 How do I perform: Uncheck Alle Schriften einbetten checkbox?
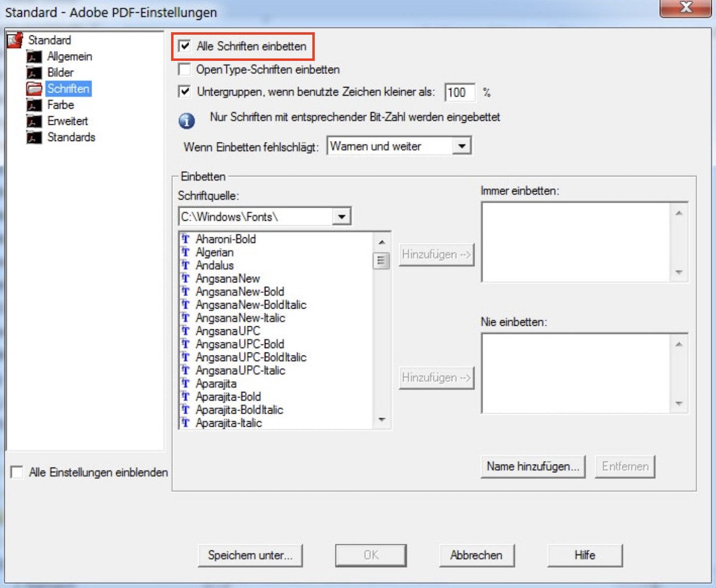pyautogui.click(x=184, y=46)
